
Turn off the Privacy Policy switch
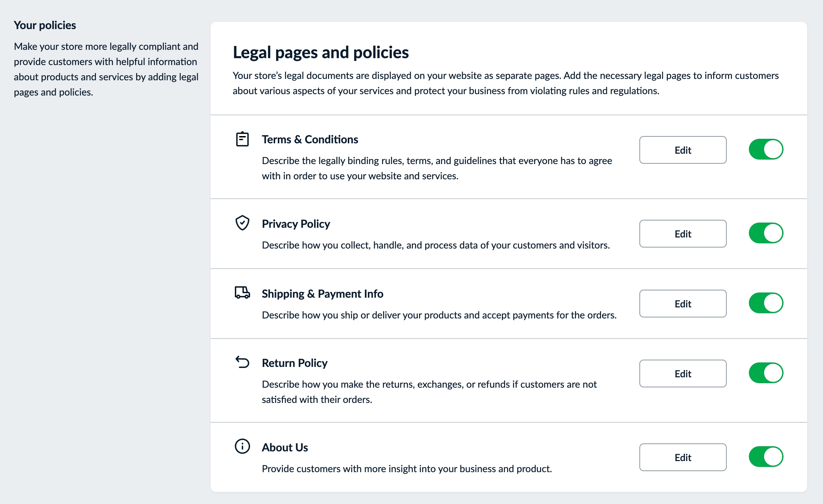pyautogui.click(x=766, y=233)
